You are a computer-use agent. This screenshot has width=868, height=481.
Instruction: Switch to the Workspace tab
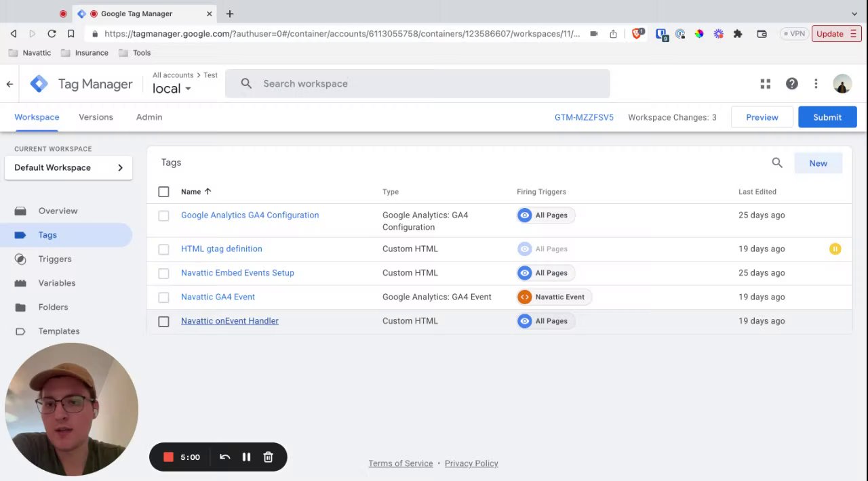[37, 117]
